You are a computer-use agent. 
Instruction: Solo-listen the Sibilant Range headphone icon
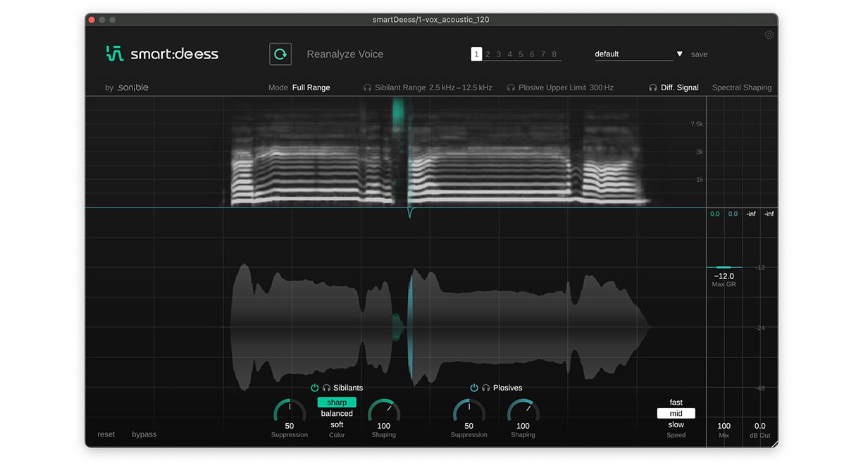(x=367, y=88)
